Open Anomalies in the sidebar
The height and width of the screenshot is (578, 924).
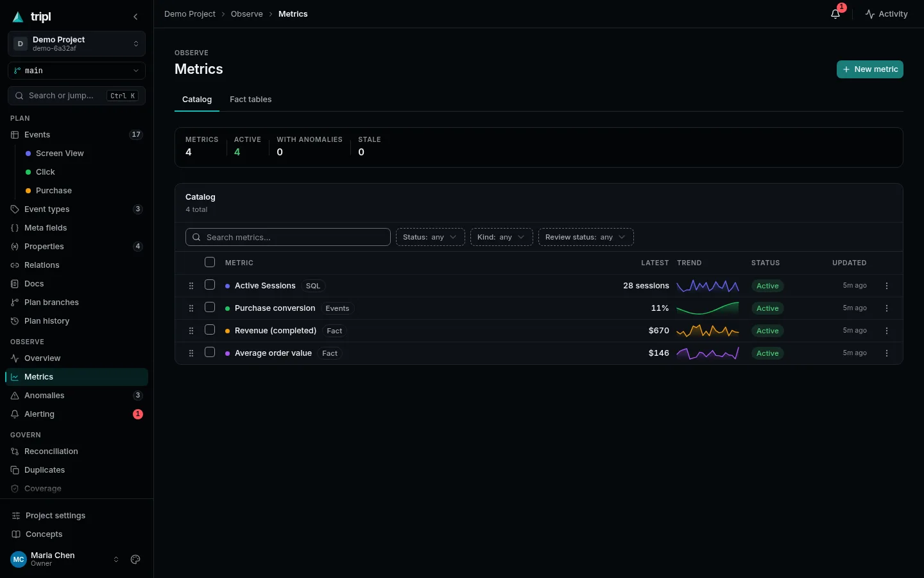tap(76, 396)
